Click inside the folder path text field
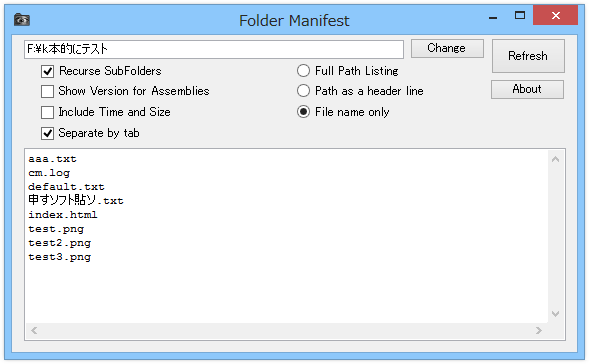This screenshot has width=589, height=364. tap(214, 49)
